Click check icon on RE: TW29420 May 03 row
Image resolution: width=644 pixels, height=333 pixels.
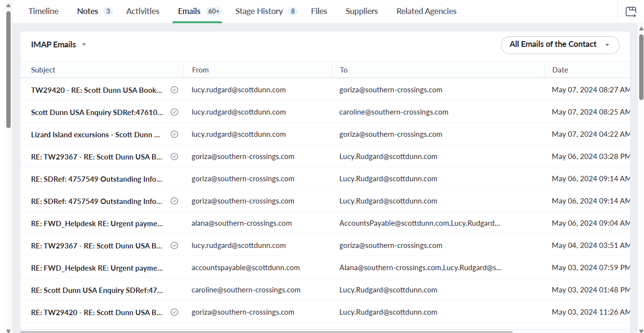pos(175,312)
